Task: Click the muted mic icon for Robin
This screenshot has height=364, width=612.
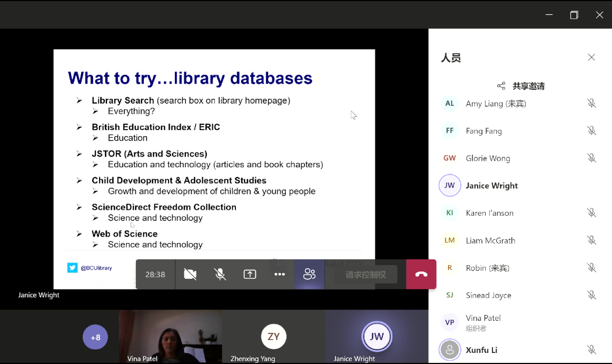Action: coord(591,268)
